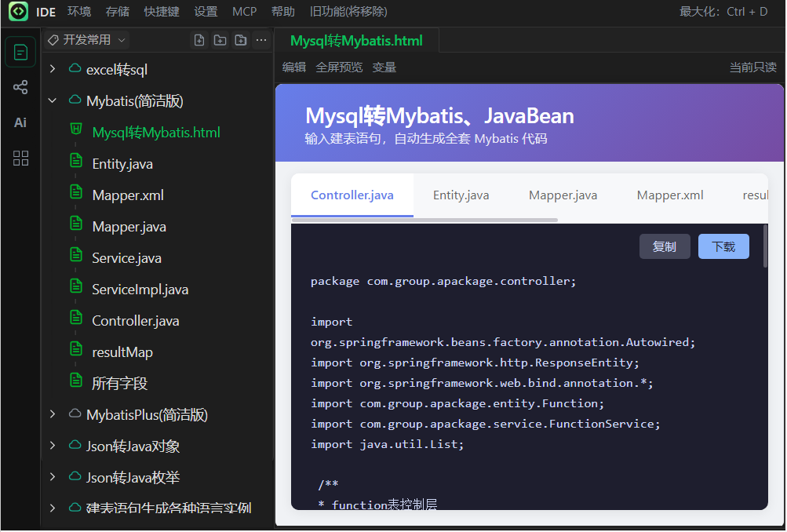The width and height of the screenshot is (787, 532).
Task: Click the file icon of 所有字段
Action: click(76, 381)
